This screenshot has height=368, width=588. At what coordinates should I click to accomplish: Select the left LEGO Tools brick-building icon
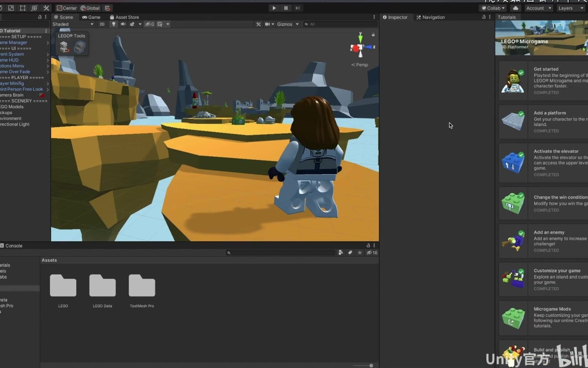[63, 47]
